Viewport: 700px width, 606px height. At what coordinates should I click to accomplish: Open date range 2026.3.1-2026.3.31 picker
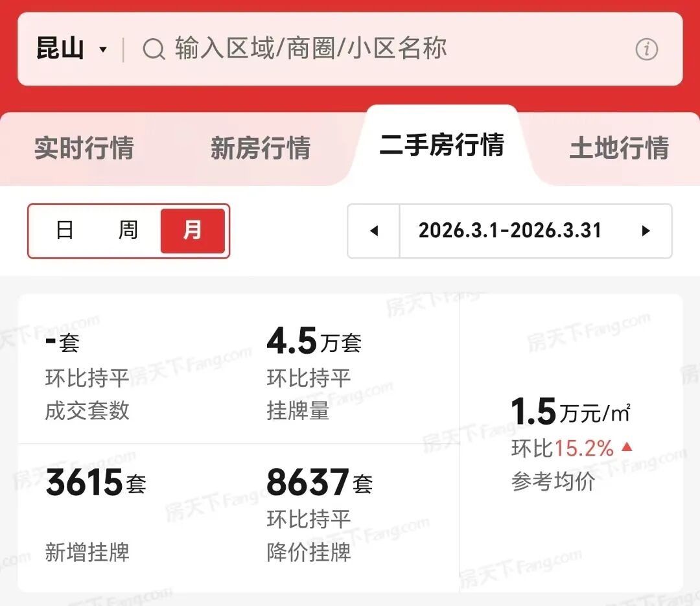click(509, 231)
